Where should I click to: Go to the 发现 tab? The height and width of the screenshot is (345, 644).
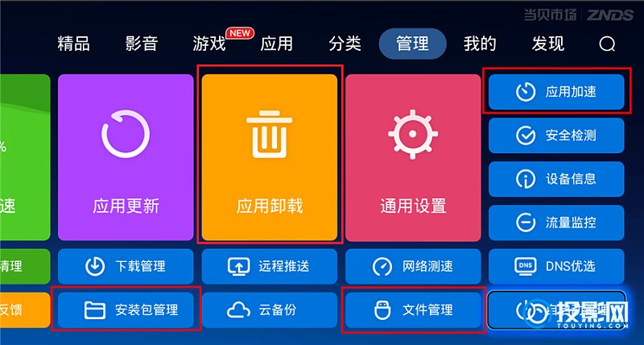click(548, 44)
